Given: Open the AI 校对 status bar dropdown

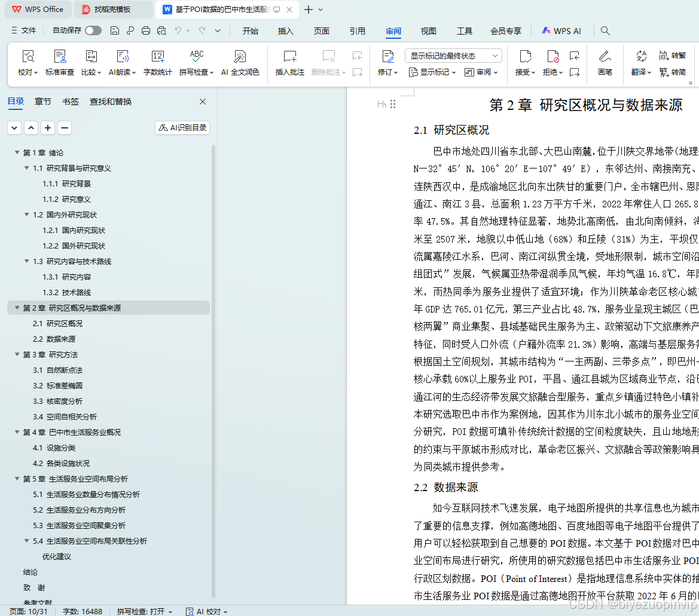Looking at the screenshot, I should tap(206, 612).
